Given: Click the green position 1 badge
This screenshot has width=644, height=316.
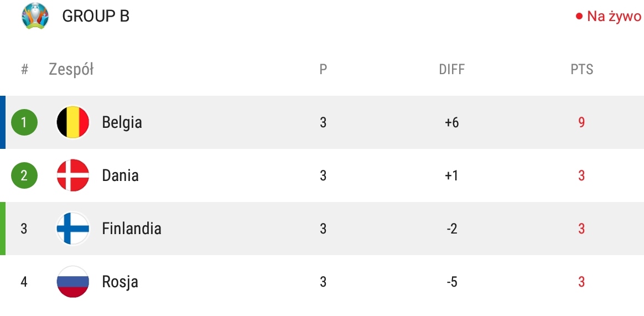Looking at the screenshot, I should click(24, 122).
